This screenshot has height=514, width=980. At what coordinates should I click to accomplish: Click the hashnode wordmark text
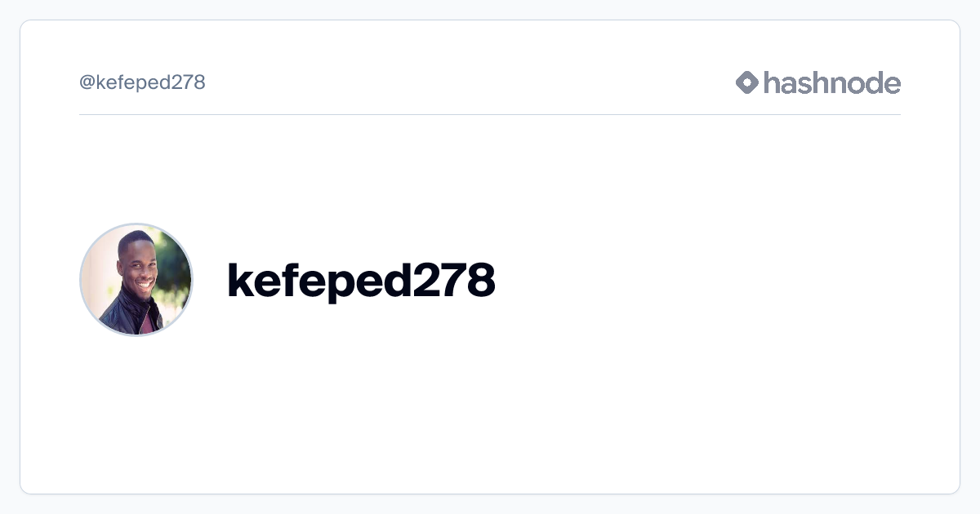[832, 82]
